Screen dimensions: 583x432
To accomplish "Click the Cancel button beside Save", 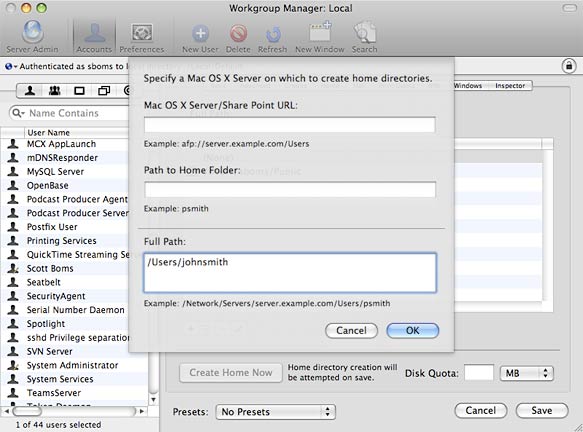I will 480,410.
